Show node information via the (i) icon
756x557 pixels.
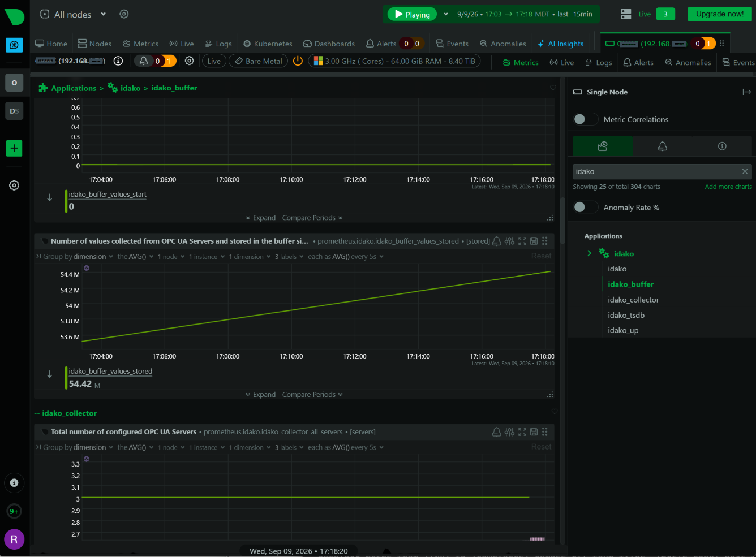118,61
